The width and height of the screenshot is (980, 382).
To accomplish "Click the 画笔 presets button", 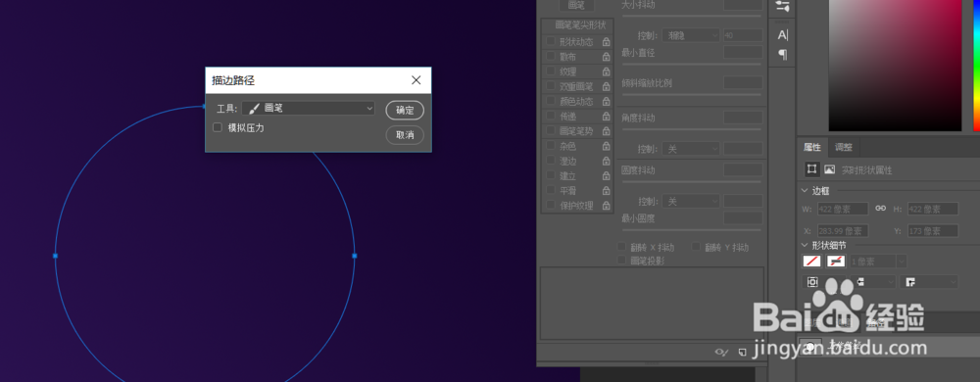I will 576,5.
